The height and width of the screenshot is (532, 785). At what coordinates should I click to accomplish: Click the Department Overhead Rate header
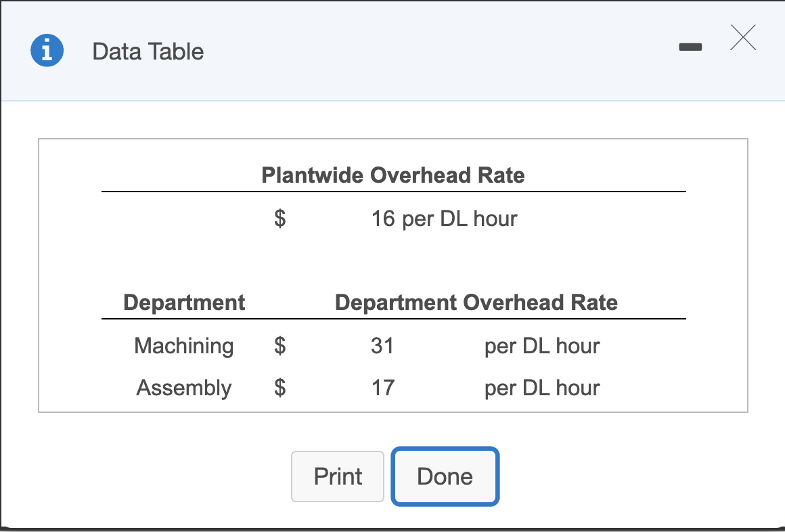476,303
